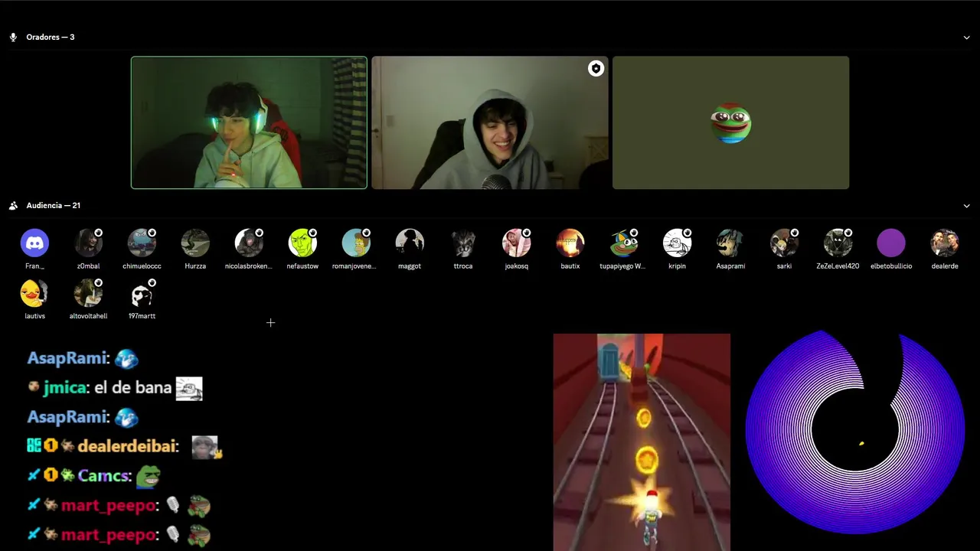The width and height of the screenshot is (980, 551).
Task: Click the microphone icon beside Oradores
Action: tap(13, 37)
